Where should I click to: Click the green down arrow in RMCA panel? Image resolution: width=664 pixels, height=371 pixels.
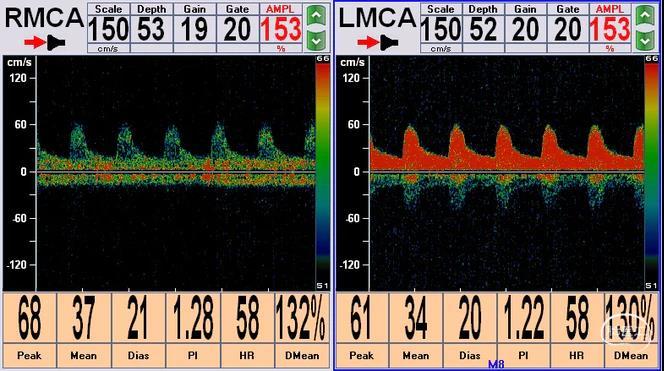317,41
